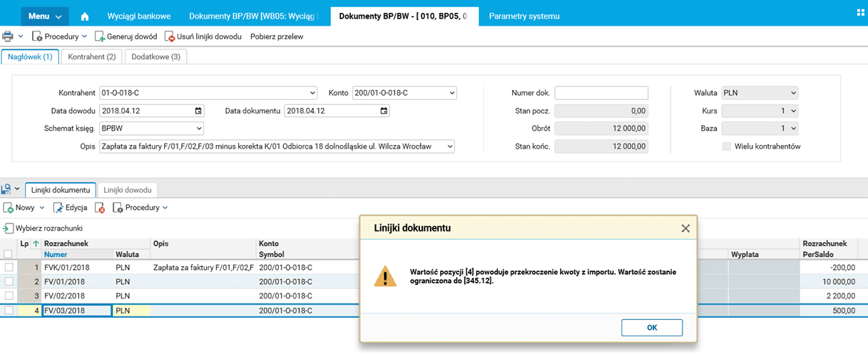Image resolution: width=868 pixels, height=357 pixels.
Task: Click the home icon in top bar
Action: click(x=86, y=16)
